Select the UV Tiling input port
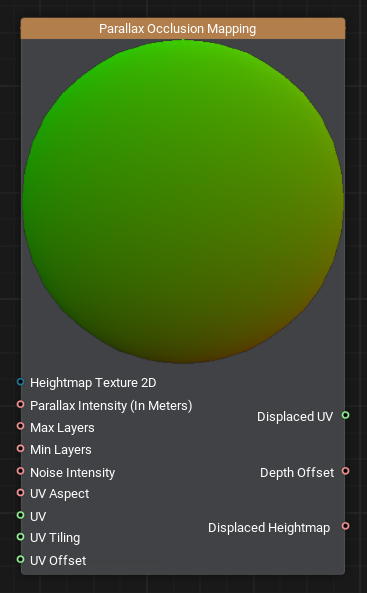 pos(20,537)
